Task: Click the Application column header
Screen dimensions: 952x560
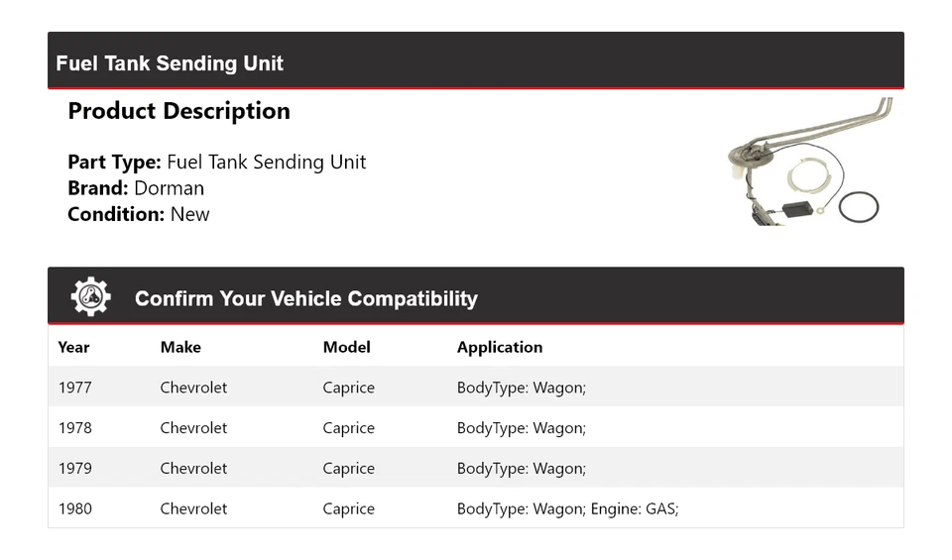Action: click(500, 347)
